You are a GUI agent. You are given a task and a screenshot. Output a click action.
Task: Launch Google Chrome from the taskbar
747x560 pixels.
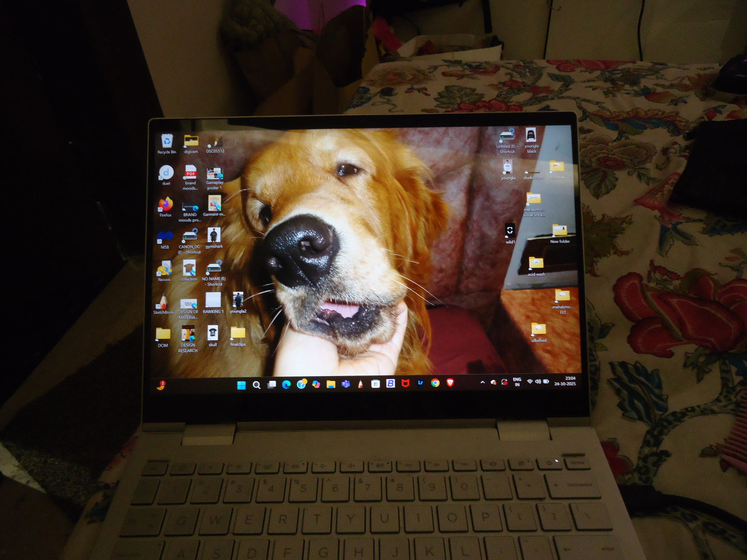click(x=435, y=383)
